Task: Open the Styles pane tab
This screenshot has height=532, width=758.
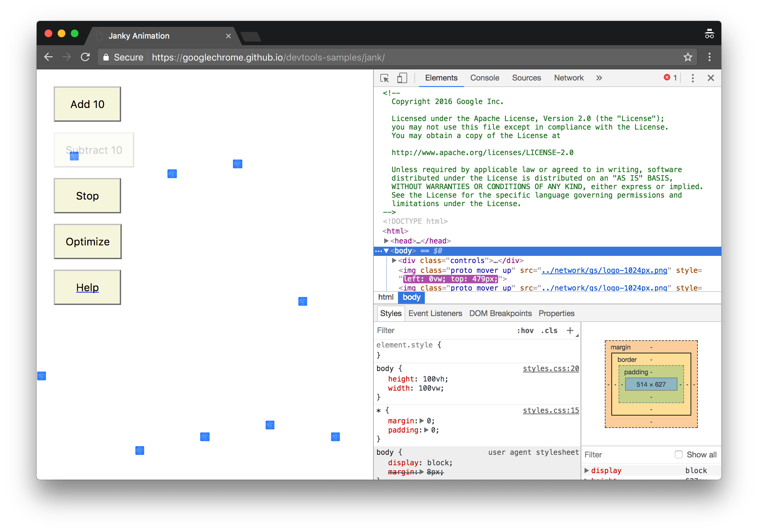Action: click(x=390, y=313)
